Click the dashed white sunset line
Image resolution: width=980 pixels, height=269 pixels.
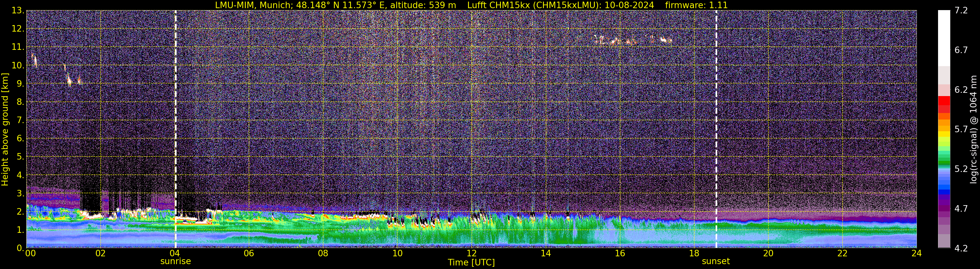(x=716, y=129)
